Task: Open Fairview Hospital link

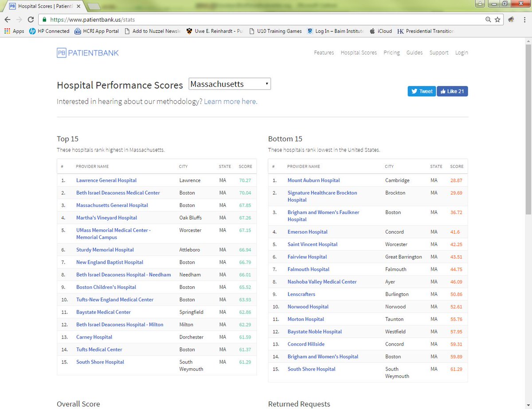Action: coord(307,257)
